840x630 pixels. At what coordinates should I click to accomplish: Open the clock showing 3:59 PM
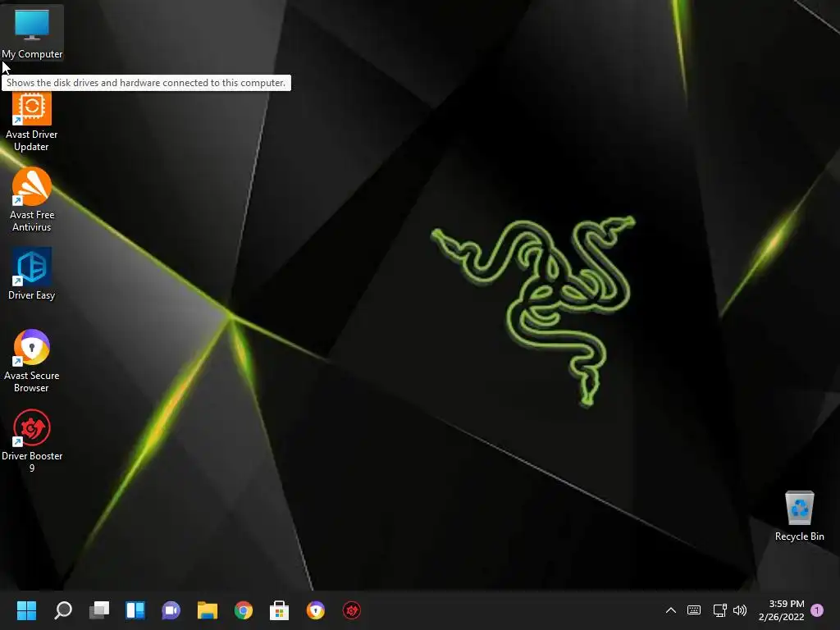point(782,610)
